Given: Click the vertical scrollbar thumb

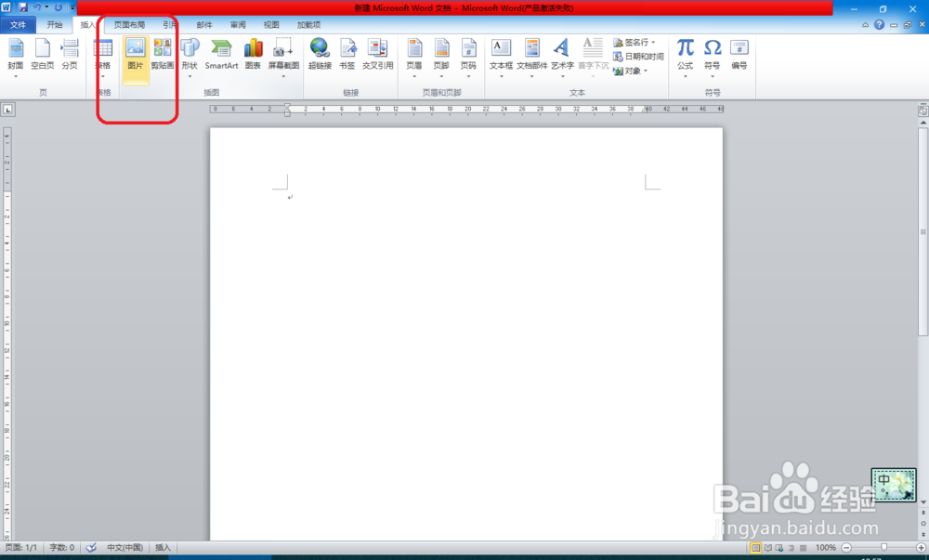Looking at the screenshot, I should click(923, 231).
